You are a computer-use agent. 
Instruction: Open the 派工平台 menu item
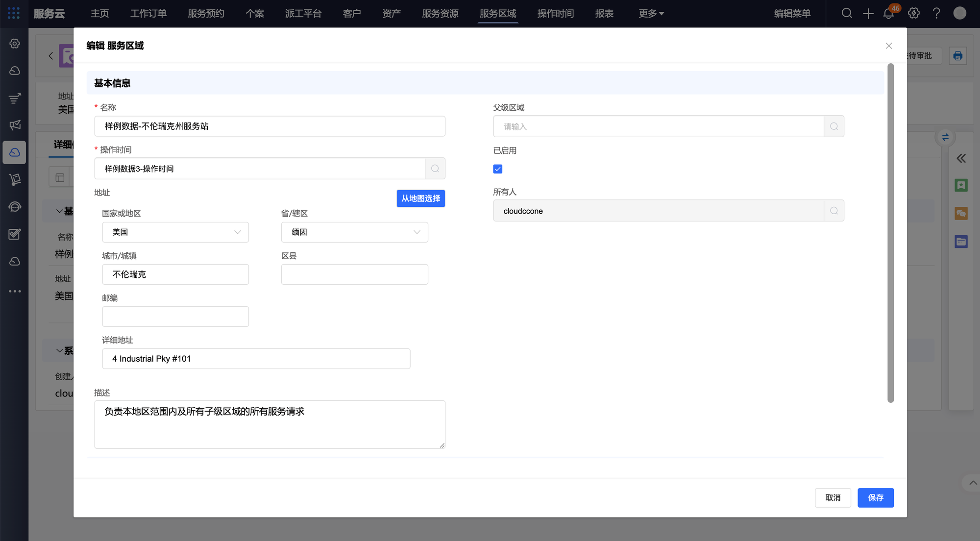click(303, 14)
